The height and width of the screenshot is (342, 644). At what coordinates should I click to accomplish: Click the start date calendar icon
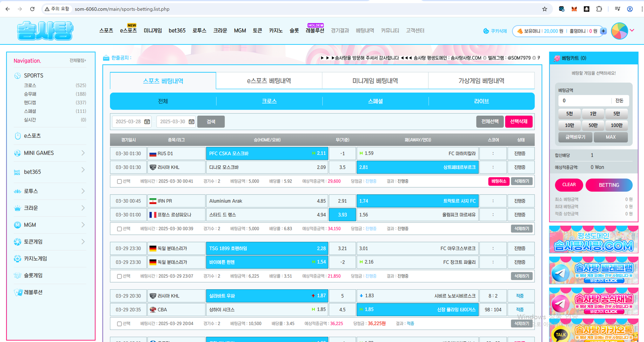pyautogui.click(x=147, y=122)
